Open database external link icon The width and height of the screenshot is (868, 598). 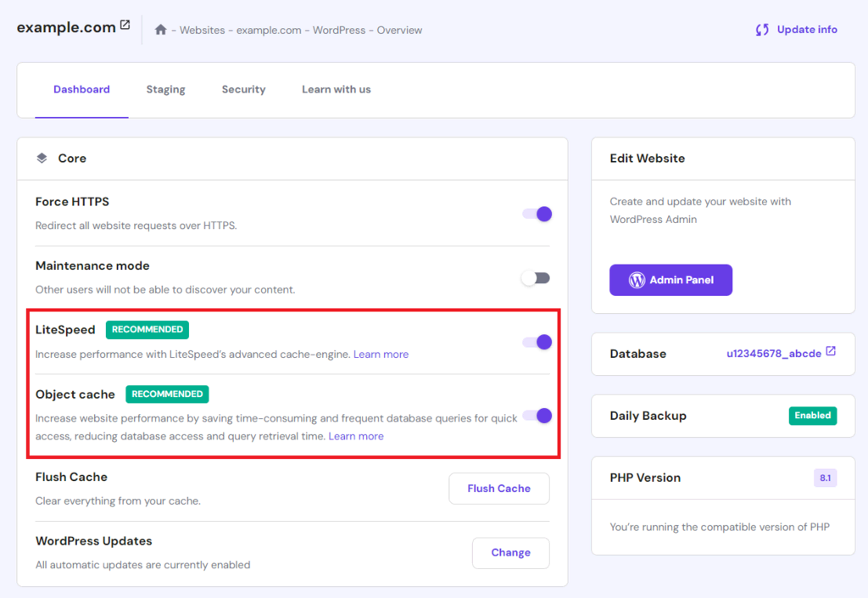(831, 351)
